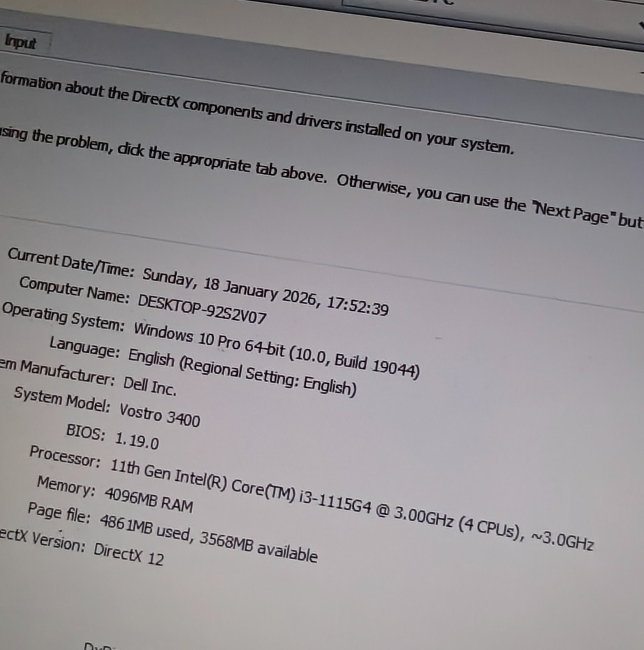The width and height of the screenshot is (644, 650).
Task: Click the "Operating System:" label
Action: tap(63, 317)
